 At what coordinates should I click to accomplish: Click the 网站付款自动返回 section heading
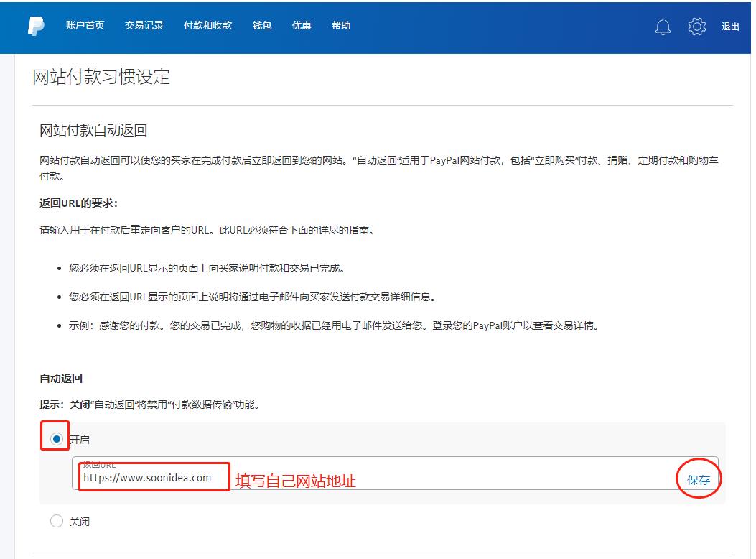click(93, 130)
